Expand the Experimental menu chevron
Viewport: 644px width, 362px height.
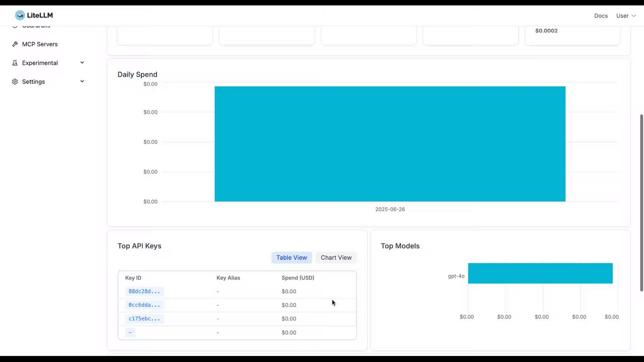[82, 63]
